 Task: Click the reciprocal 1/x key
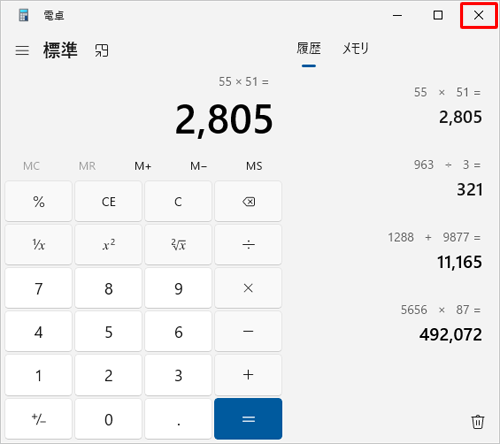click(39, 245)
